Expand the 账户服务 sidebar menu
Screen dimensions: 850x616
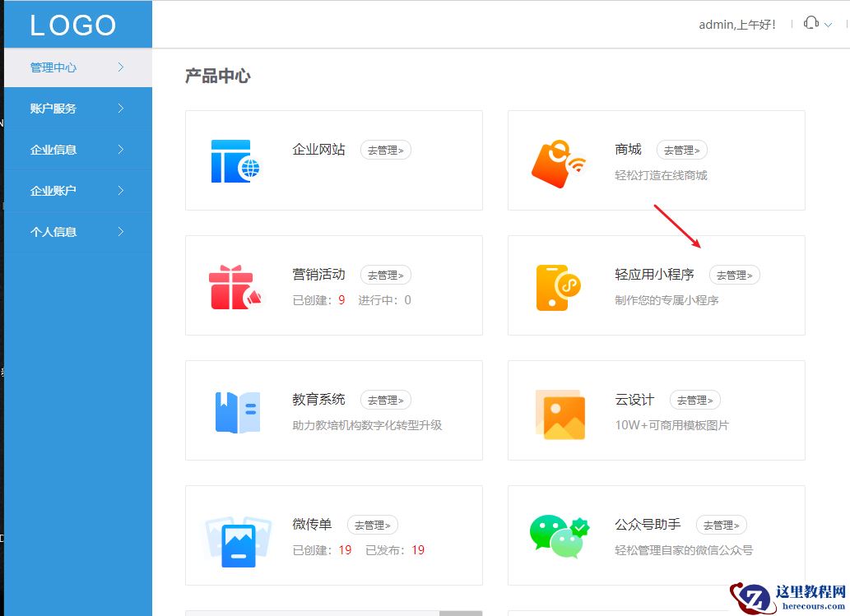coord(77,108)
